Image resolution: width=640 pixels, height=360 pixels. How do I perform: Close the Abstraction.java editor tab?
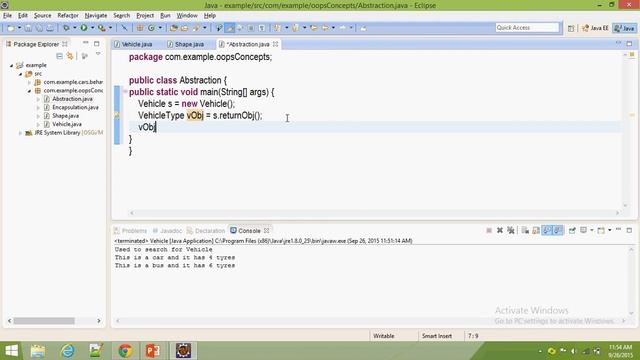coord(276,44)
